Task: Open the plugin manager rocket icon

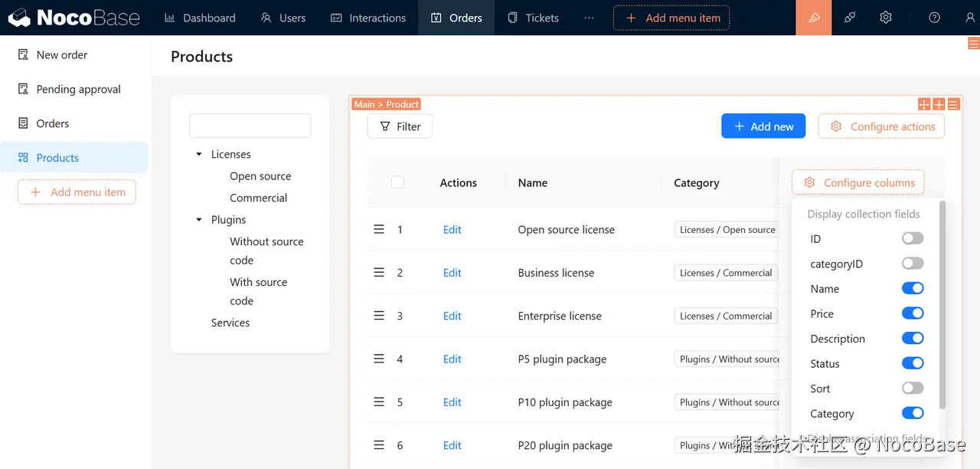Action: coord(850,18)
